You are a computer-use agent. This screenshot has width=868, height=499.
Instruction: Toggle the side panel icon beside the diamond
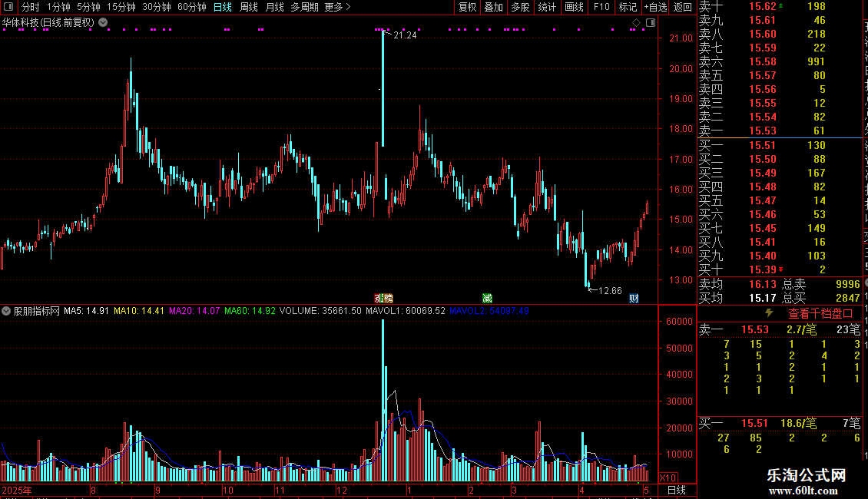click(x=651, y=23)
